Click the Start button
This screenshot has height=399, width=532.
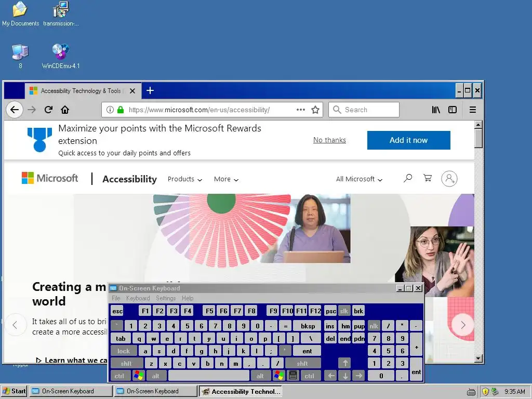tap(14, 391)
